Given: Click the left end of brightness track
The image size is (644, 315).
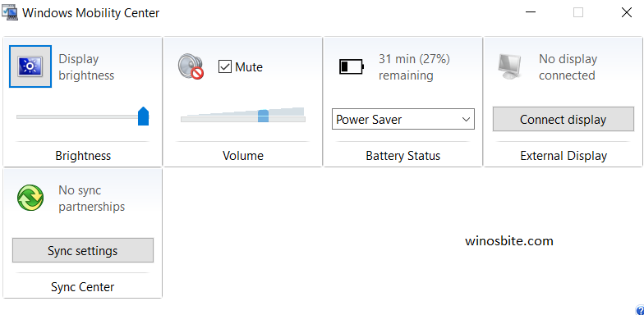Looking at the screenshot, I should pyautogui.click(x=19, y=116).
